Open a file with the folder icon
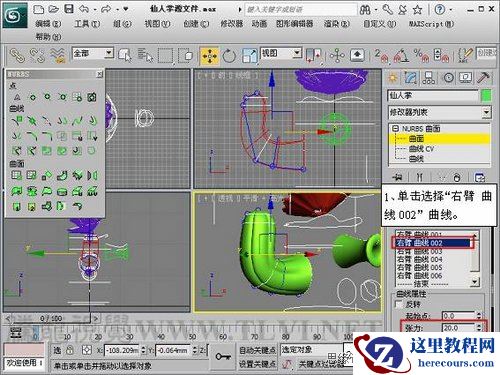The image size is (500, 375). tap(54, 9)
